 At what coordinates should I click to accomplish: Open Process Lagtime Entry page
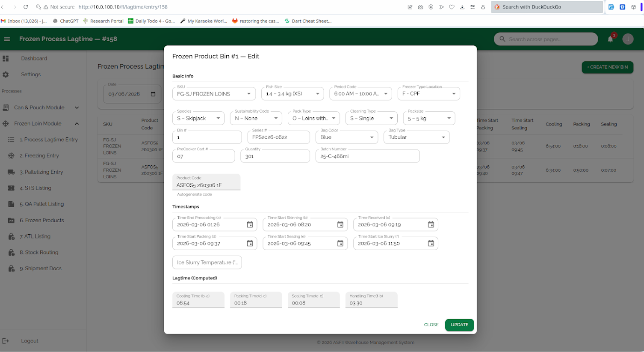(x=49, y=140)
